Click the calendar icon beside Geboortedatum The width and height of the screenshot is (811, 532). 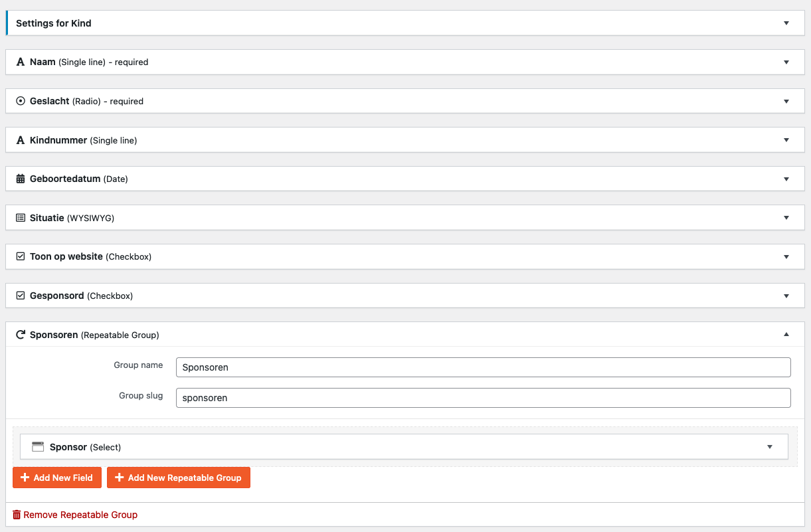(21, 179)
